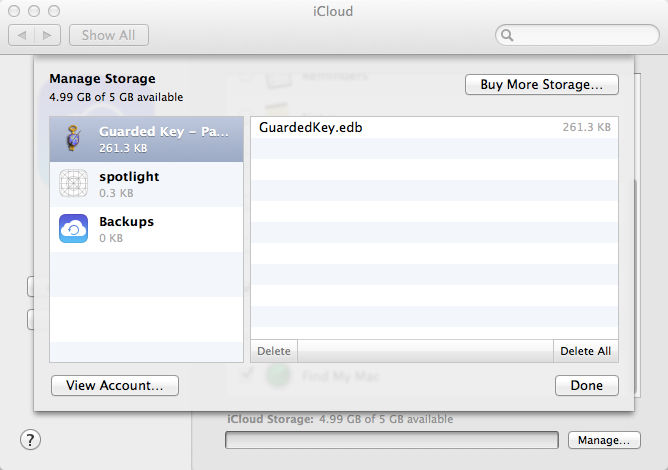Click the window zoom button
Image resolution: width=668 pixels, height=470 pixels.
click(54, 11)
